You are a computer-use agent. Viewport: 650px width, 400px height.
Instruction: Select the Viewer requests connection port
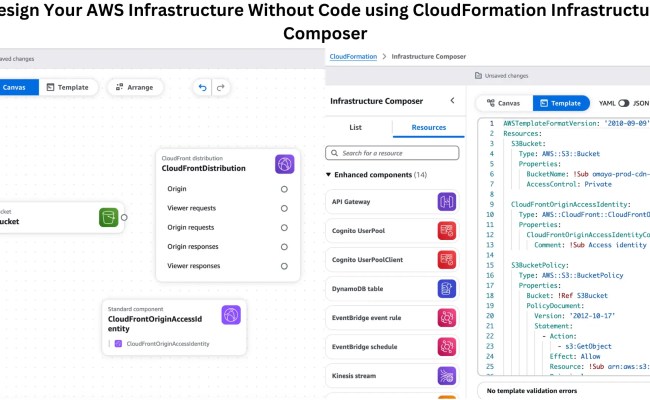click(x=284, y=208)
